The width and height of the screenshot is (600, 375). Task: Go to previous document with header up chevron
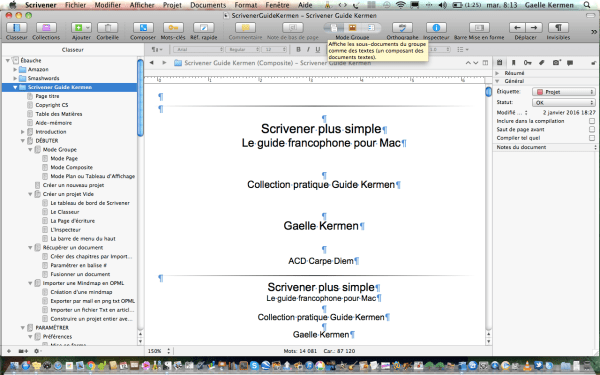point(468,63)
